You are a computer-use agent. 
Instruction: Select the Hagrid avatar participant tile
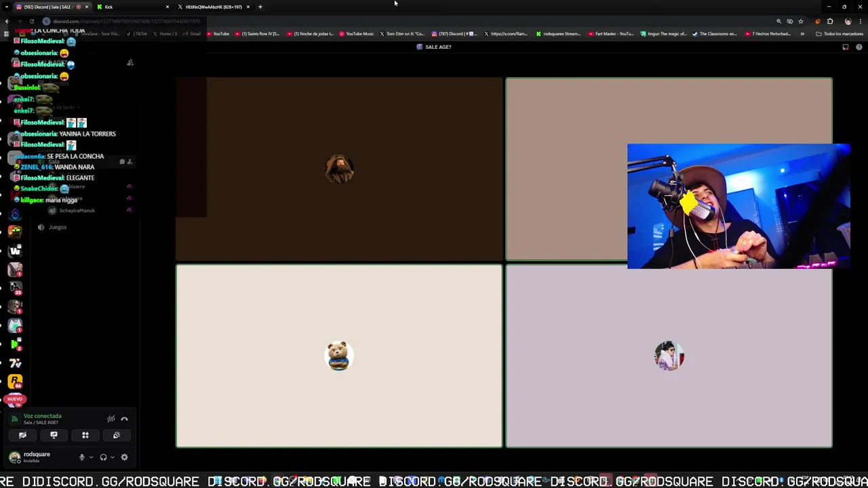[x=339, y=169]
